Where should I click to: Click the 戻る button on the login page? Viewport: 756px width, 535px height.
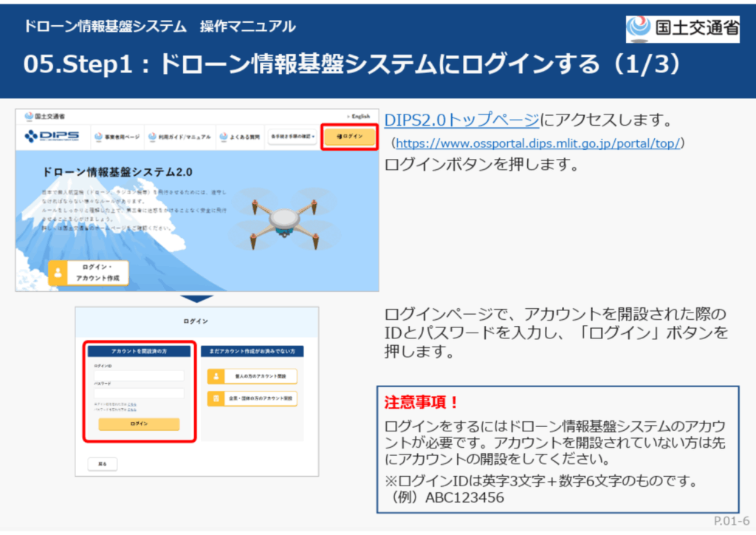coord(103,464)
